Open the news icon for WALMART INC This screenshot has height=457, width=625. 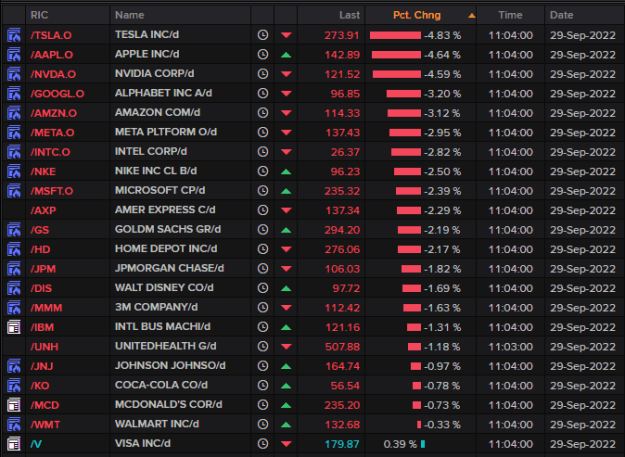14,425
